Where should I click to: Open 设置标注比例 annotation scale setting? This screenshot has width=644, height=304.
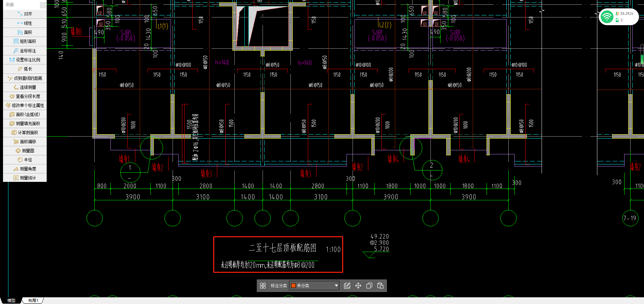(x=25, y=60)
